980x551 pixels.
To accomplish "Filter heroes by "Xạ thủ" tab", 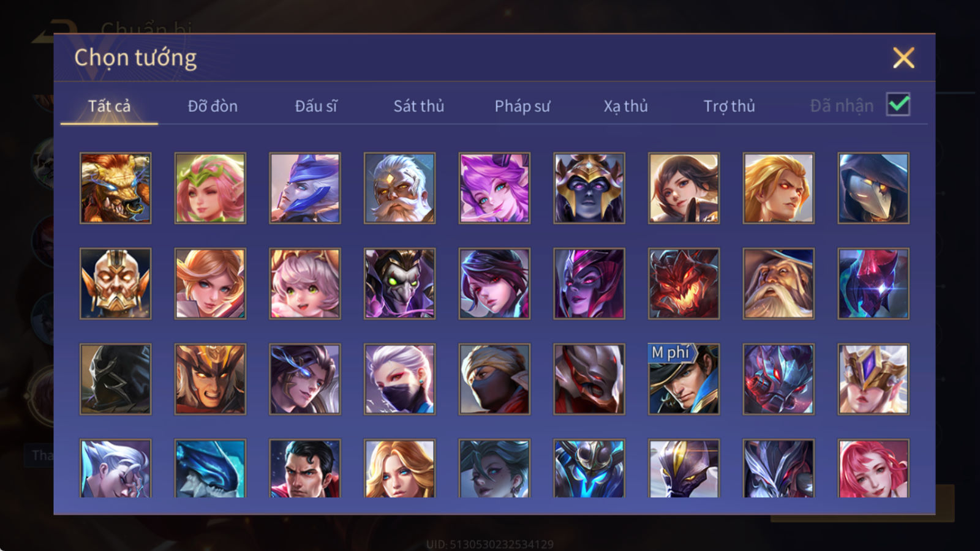I will [625, 106].
